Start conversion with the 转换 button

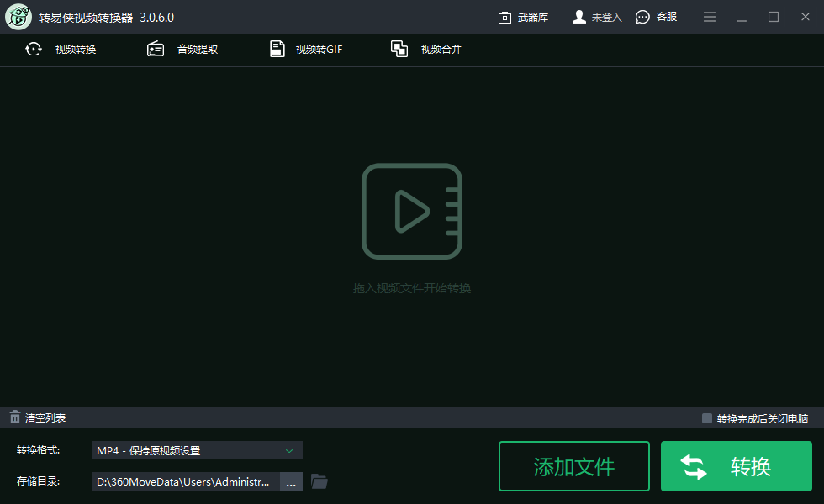click(737, 466)
